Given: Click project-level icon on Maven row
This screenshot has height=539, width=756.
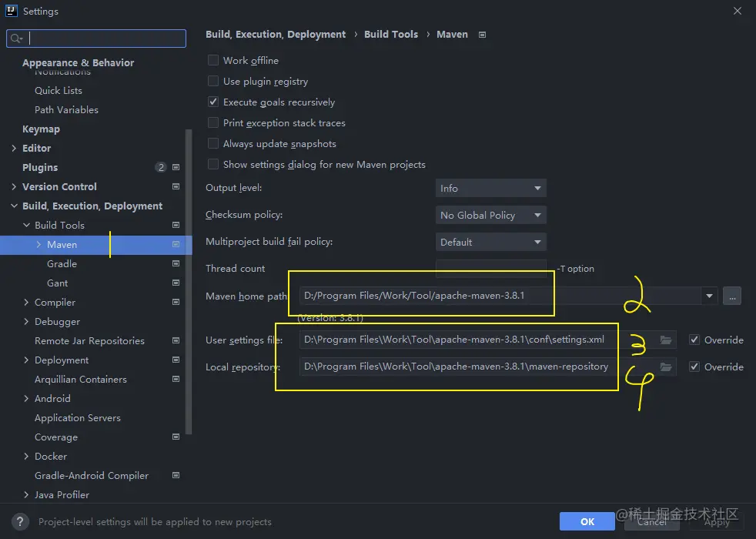Looking at the screenshot, I should click(176, 244).
